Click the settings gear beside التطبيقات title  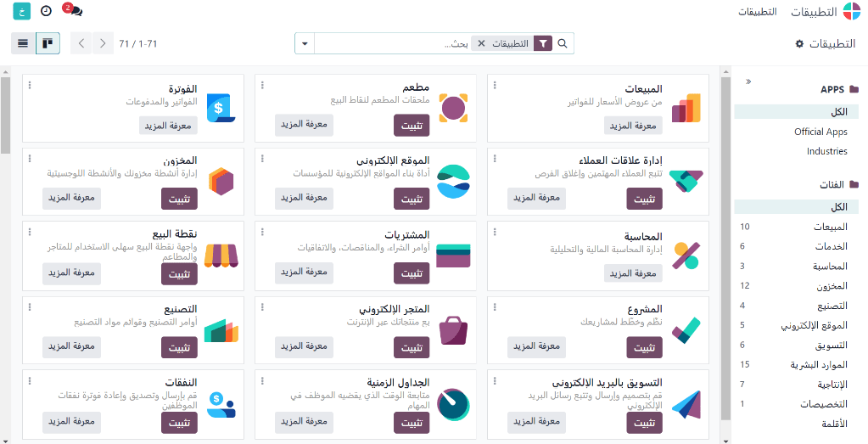[799, 43]
